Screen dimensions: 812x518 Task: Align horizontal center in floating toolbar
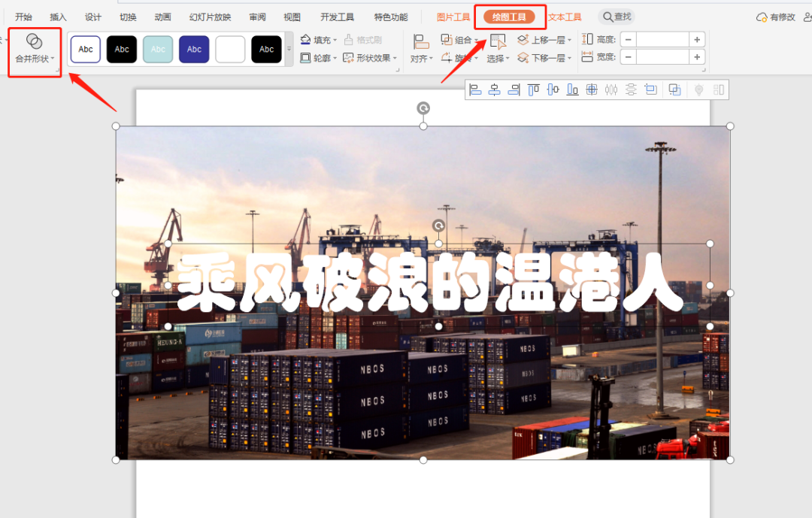[x=495, y=89]
